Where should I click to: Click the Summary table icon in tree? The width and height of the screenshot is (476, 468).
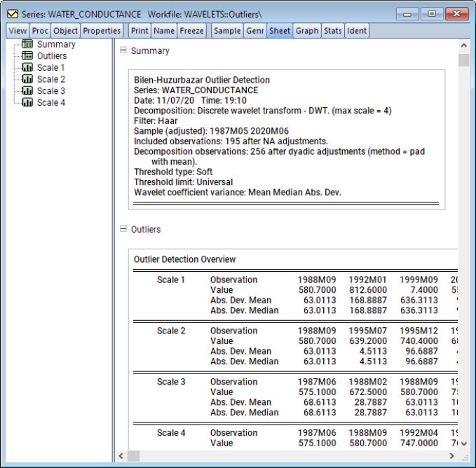click(x=29, y=45)
